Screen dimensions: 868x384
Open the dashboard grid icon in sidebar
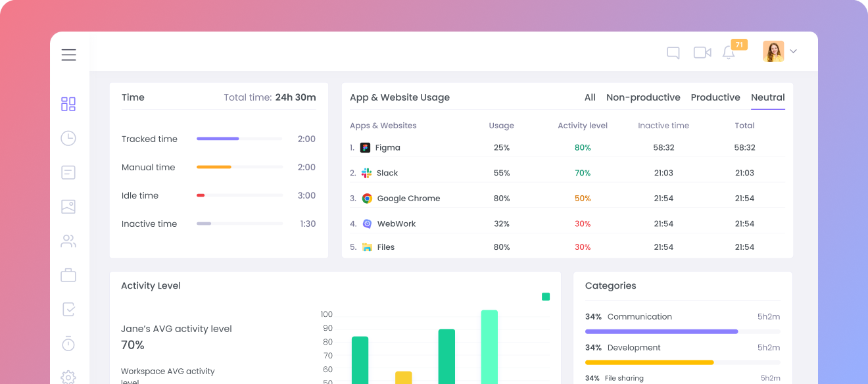click(68, 104)
